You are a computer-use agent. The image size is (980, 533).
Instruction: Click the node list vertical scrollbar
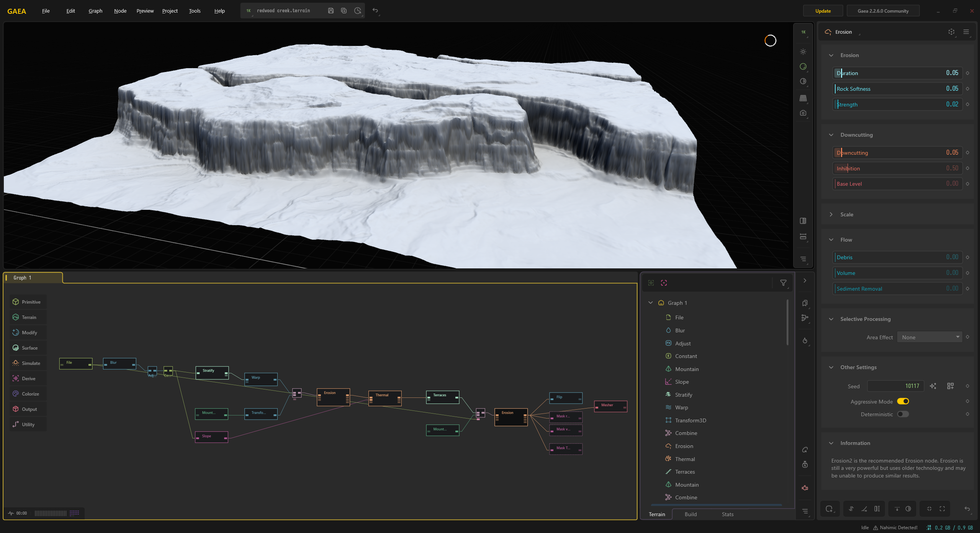tap(787, 322)
